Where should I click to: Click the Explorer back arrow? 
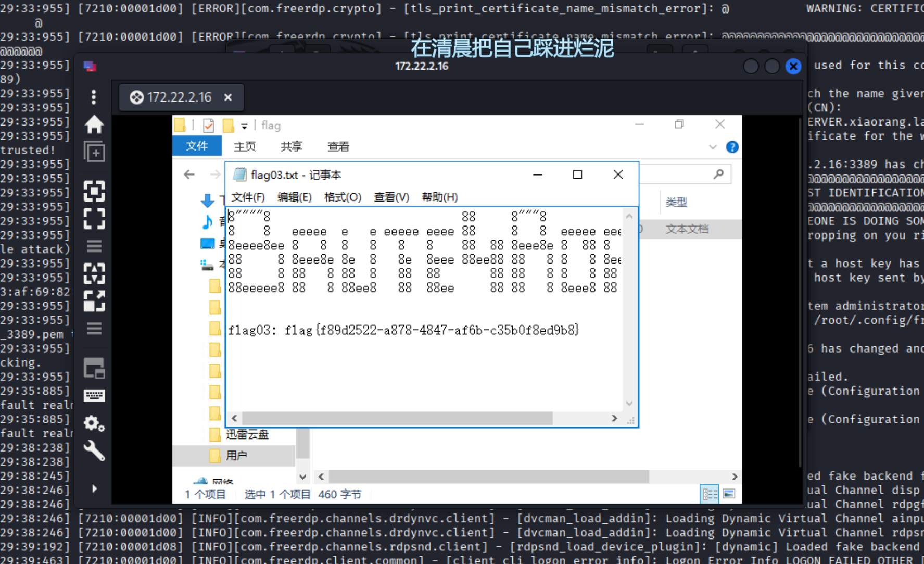coord(189,174)
